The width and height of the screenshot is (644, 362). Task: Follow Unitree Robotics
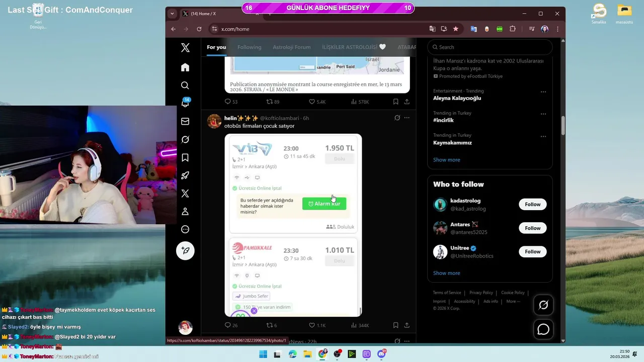click(532, 251)
